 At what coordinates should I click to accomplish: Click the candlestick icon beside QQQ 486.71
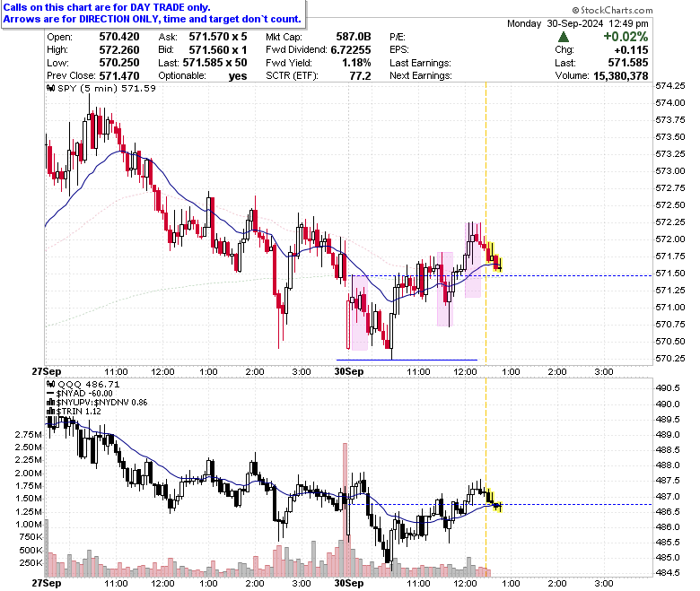(x=51, y=384)
